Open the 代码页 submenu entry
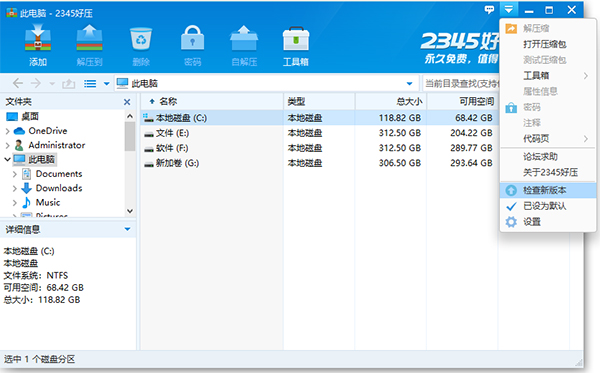600x373 pixels. coord(548,138)
